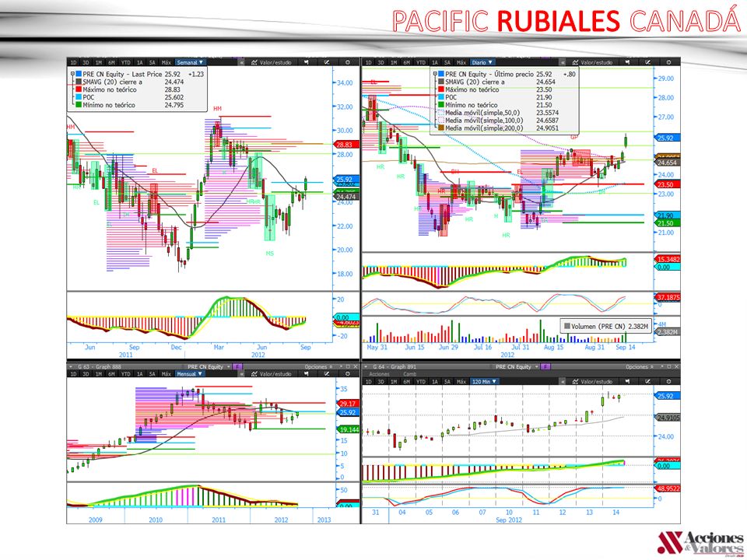The height and width of the screenshot is (560, 747).
Task: Click the brown Media móvil 200 swatch in Diario legend
Action: point(440,128)
